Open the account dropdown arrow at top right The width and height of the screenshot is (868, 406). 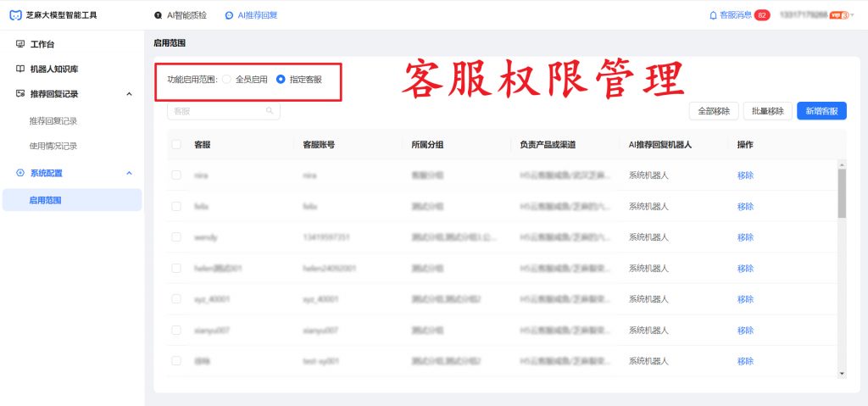(853, 15)
